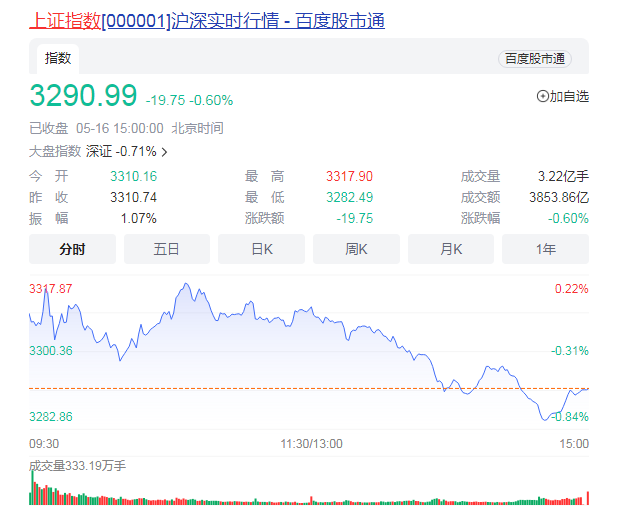Expand the chevron beside 深证 -0.71%

point(165,152)
